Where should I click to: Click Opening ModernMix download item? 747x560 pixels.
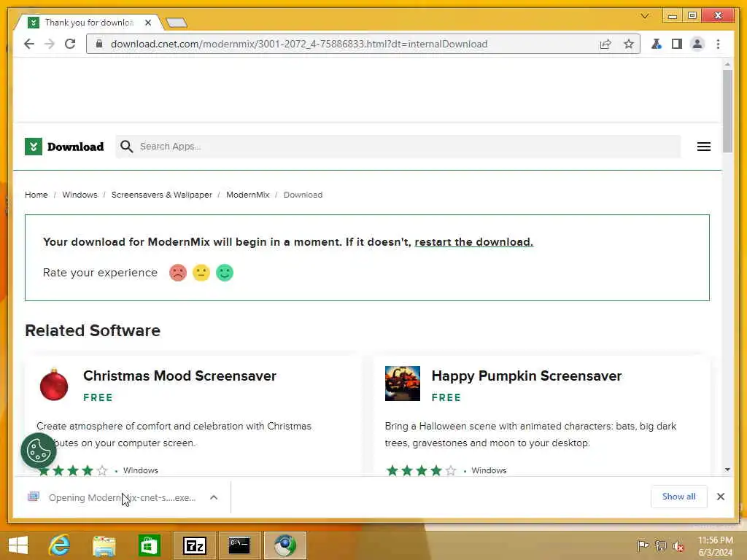coord(122,497)
